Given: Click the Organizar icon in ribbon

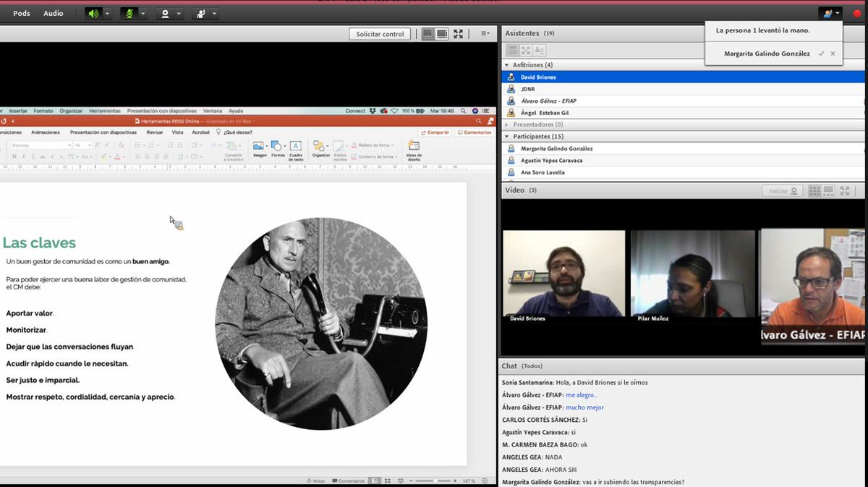Looking at the screenshot, I should click(321, 149).
